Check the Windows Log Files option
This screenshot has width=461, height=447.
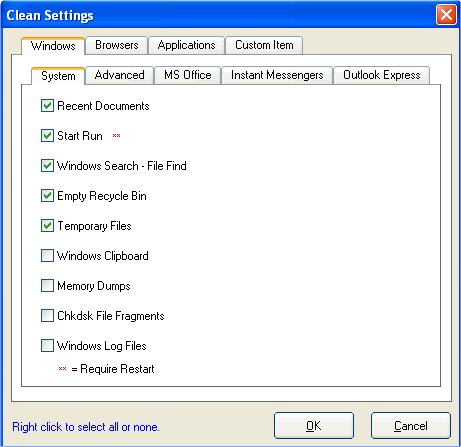47,346
